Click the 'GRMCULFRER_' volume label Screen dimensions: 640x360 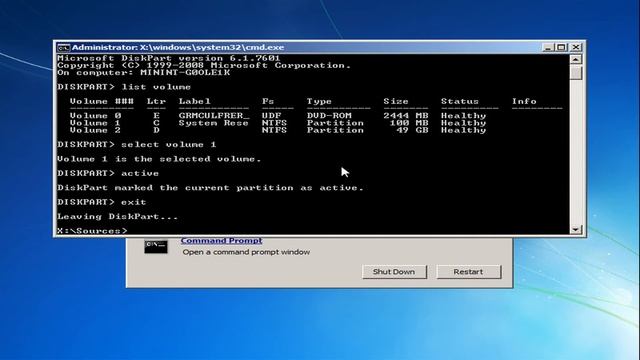tap(214, 116)
